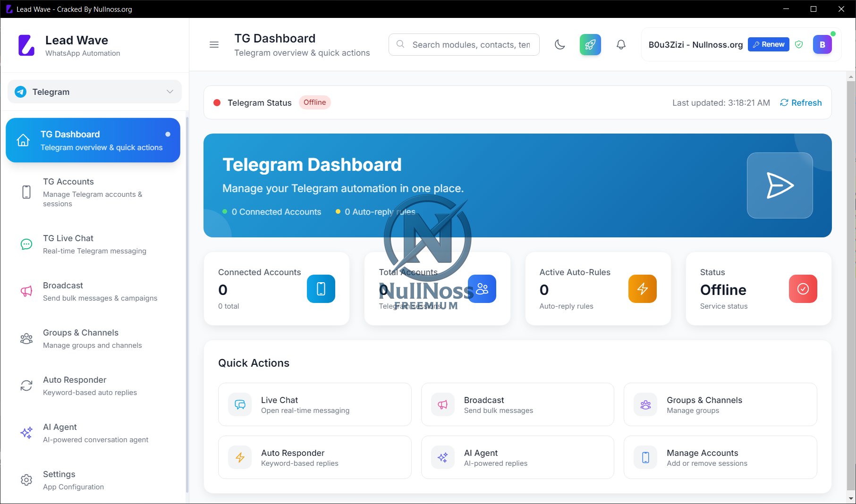
Task: Switch to dark mode moon icon
Action: 560,45
